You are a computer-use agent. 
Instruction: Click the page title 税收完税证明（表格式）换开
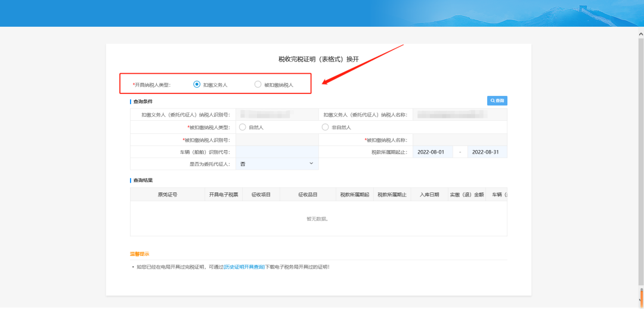(x=318, y=60)
